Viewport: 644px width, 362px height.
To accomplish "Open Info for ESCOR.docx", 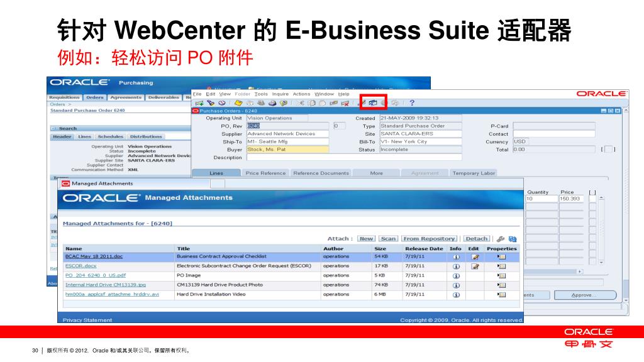I will click(456, 266).
